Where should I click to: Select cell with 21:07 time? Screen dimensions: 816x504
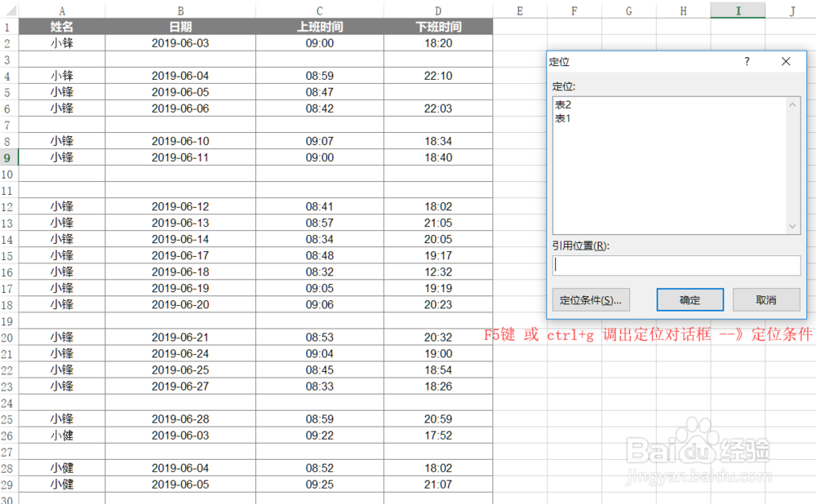[438, 484]
